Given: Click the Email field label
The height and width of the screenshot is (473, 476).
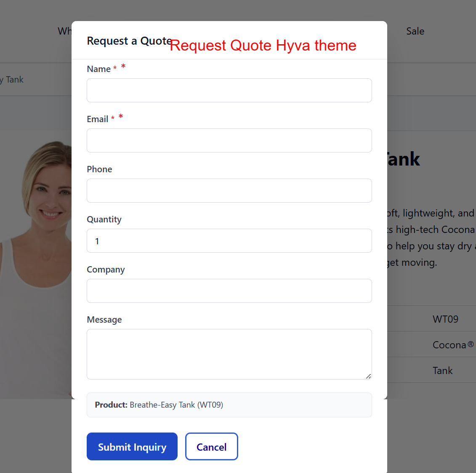Looking at the screenshot, I should (x=98, y=119).
